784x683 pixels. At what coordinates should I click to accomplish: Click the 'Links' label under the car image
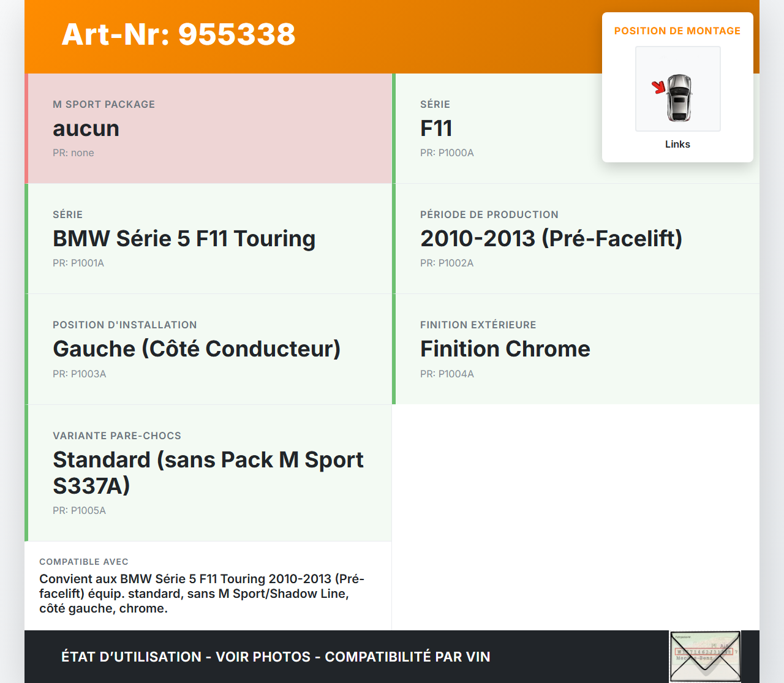(x=677, y=145)
